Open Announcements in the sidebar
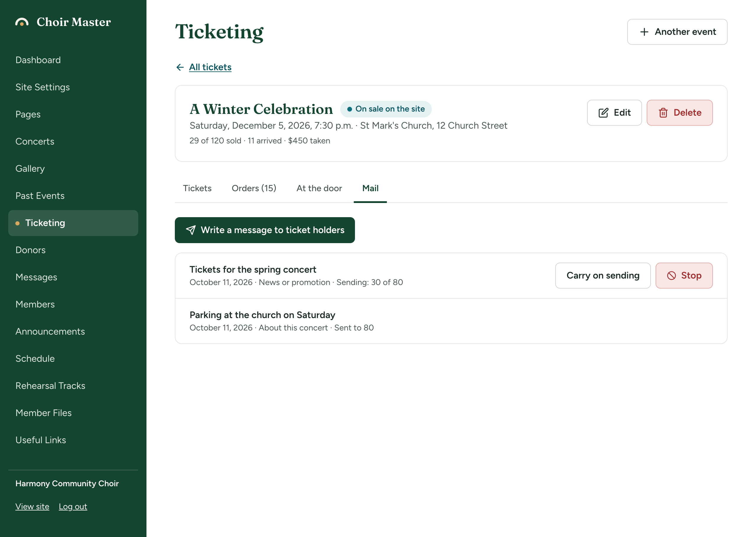 point(73,332)
